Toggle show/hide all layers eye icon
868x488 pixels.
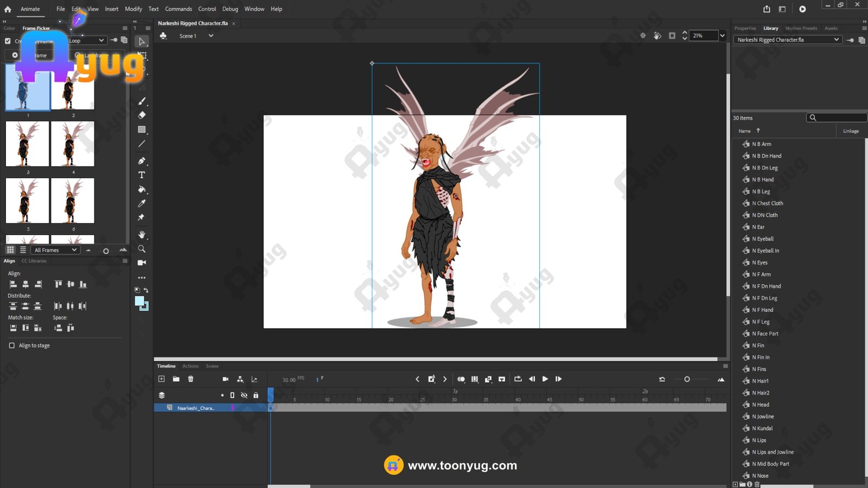pyautogui.click(x=244, y=395)
